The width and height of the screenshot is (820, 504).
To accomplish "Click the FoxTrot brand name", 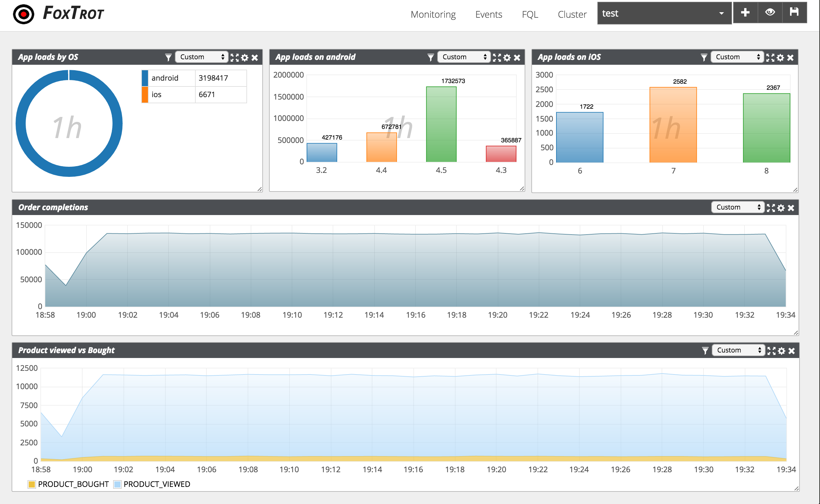I will click(73, 13).
